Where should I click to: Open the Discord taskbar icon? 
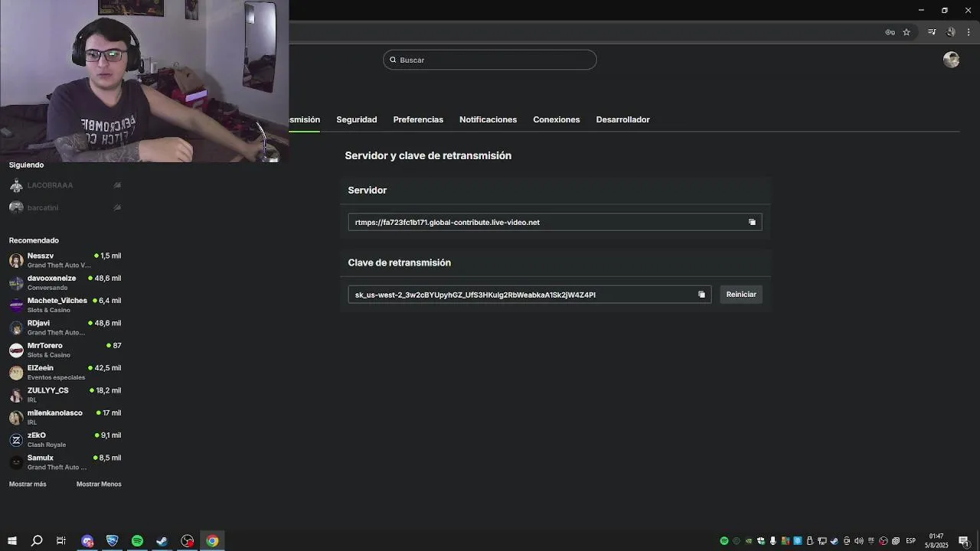[87, 541]
